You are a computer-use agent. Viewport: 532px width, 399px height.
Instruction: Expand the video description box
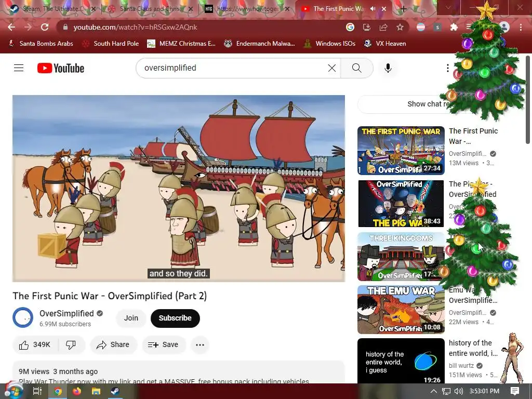[179, 373]
